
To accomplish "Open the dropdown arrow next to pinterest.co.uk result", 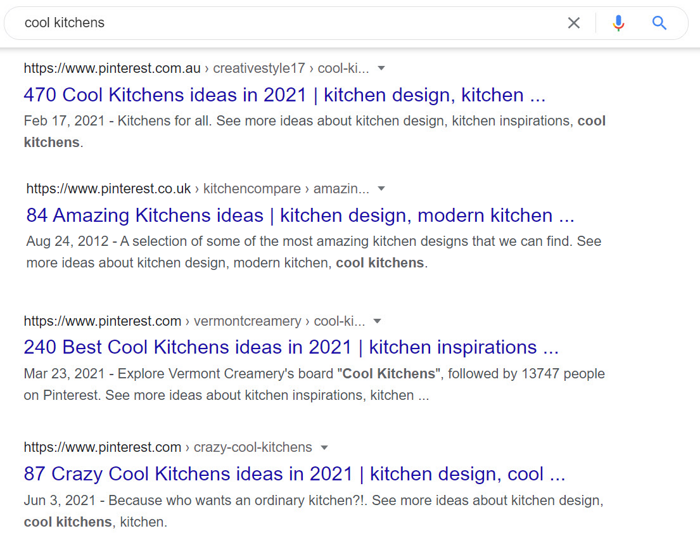I will point(381,189).
